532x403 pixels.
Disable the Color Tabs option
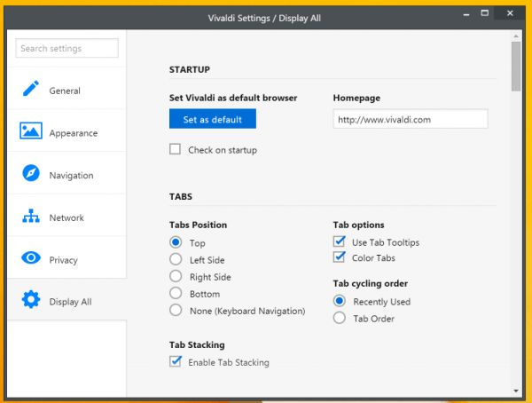[339, 258]
